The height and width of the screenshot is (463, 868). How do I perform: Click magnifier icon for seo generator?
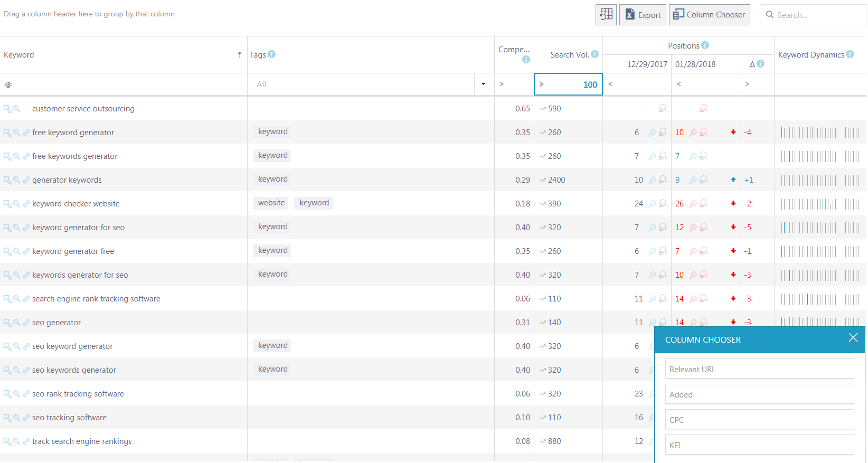point(17,323)
